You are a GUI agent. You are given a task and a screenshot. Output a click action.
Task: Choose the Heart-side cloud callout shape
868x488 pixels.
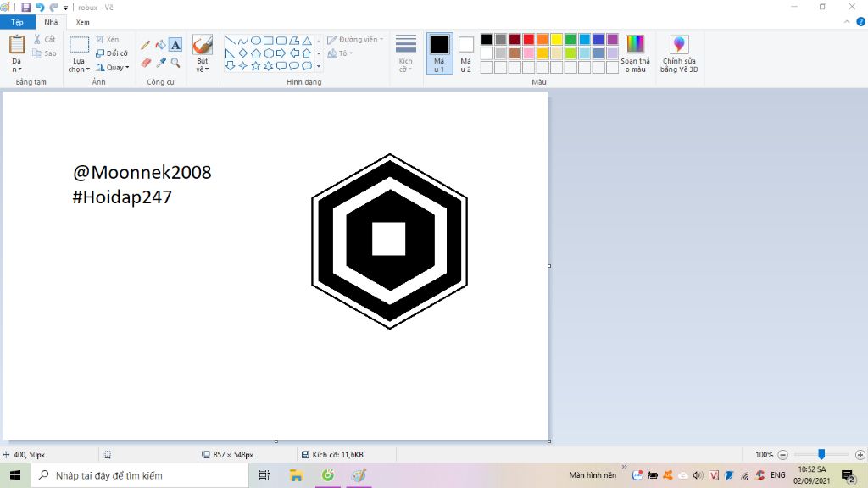(x=307, y=66)
